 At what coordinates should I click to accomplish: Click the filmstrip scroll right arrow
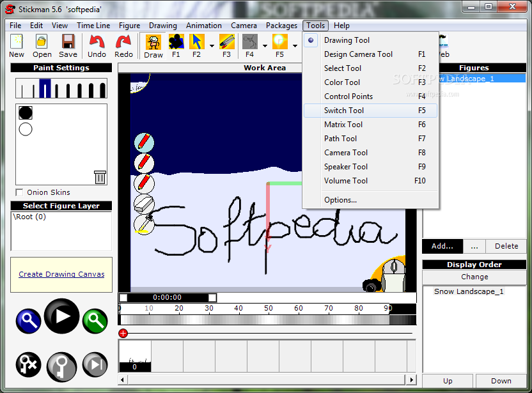point(412,380)
